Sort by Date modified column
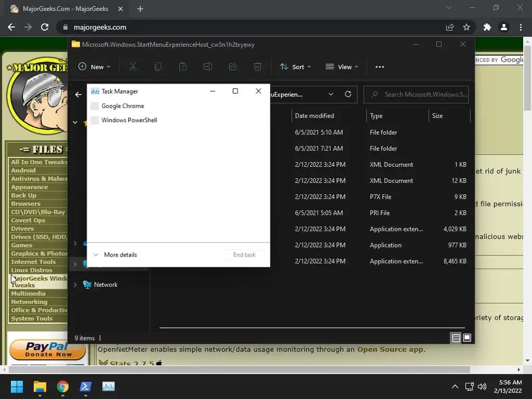532x399 pixels. pyautogui.click(x=314, y=116)
